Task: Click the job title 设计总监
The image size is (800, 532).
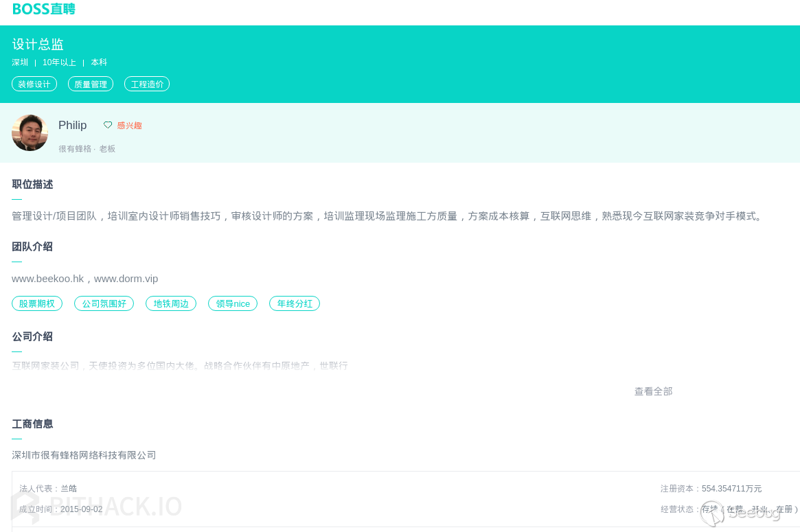Action: (37, 44)
